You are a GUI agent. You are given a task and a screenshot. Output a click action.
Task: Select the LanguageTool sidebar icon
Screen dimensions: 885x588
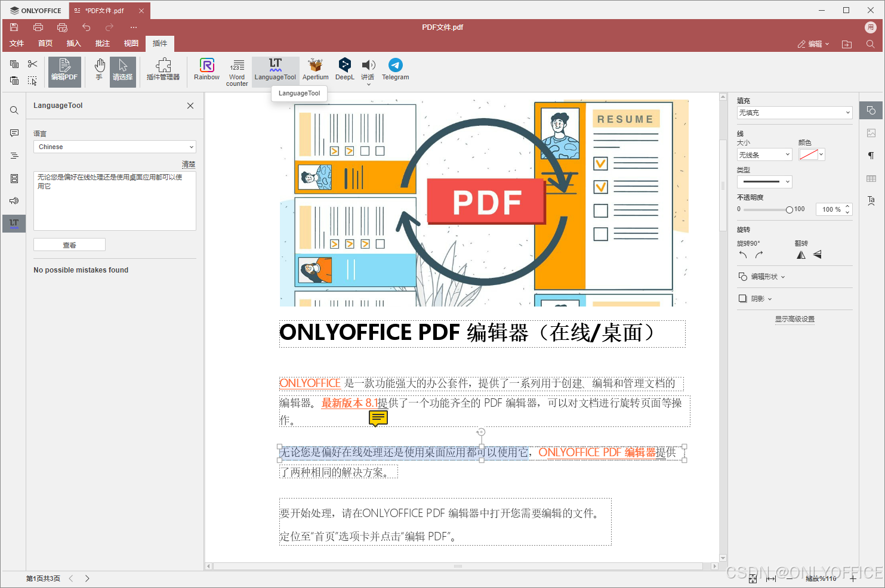[14, 224]
